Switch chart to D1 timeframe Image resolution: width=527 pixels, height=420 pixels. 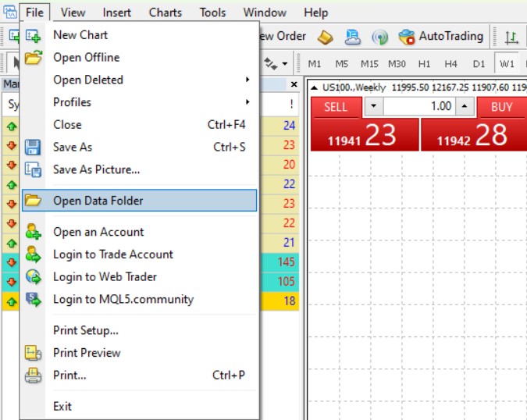pos(479,63)
